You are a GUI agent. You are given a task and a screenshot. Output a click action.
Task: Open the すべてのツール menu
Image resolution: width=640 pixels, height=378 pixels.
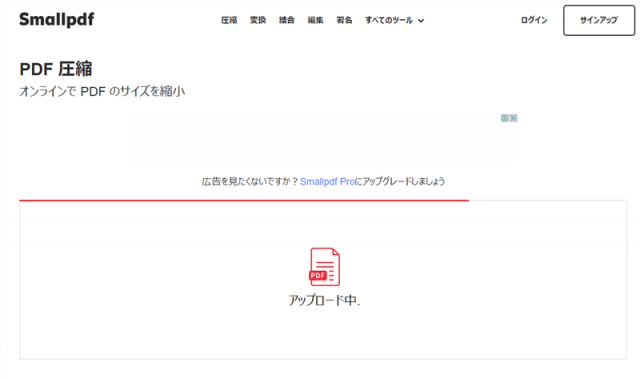394,20
